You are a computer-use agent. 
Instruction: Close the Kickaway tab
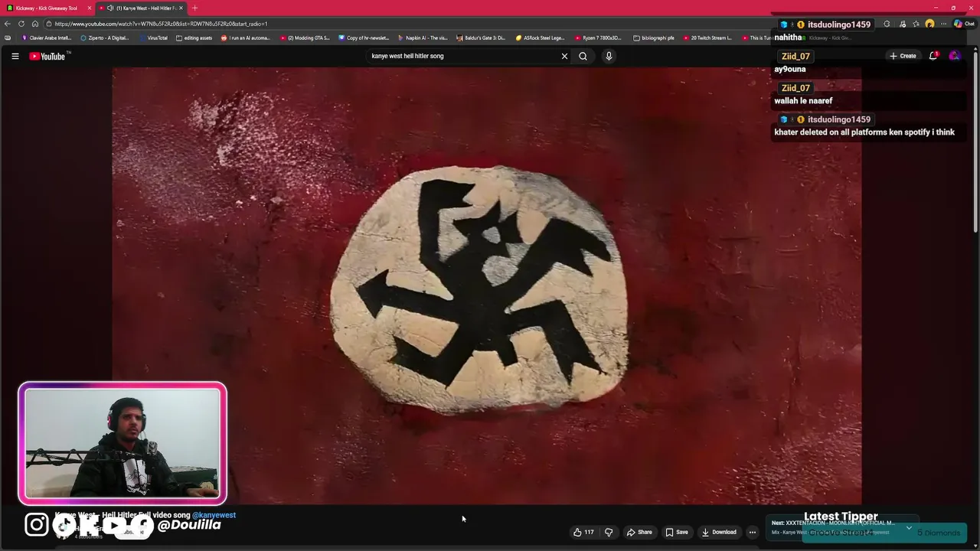(90, 8)
